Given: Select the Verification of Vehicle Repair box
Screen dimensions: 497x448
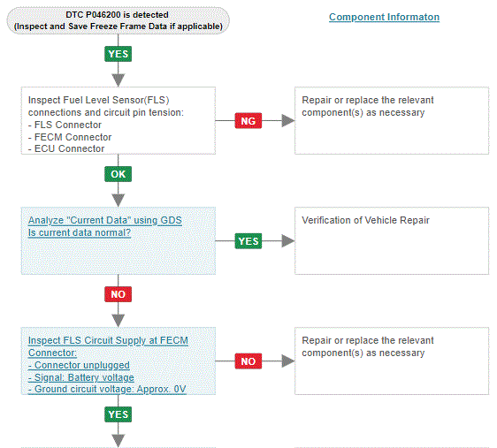Looking at the screenshot, I should [x=392, y=240].
